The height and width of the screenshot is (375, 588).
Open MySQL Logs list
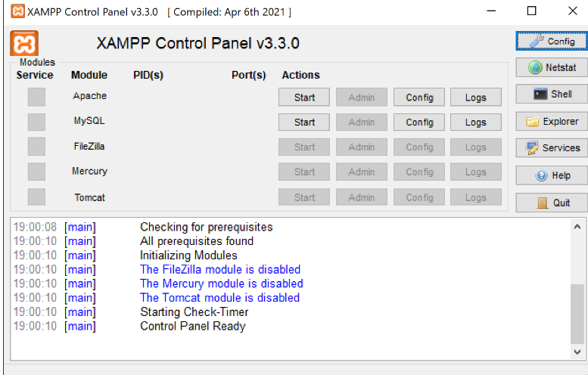tap(476, 122)
